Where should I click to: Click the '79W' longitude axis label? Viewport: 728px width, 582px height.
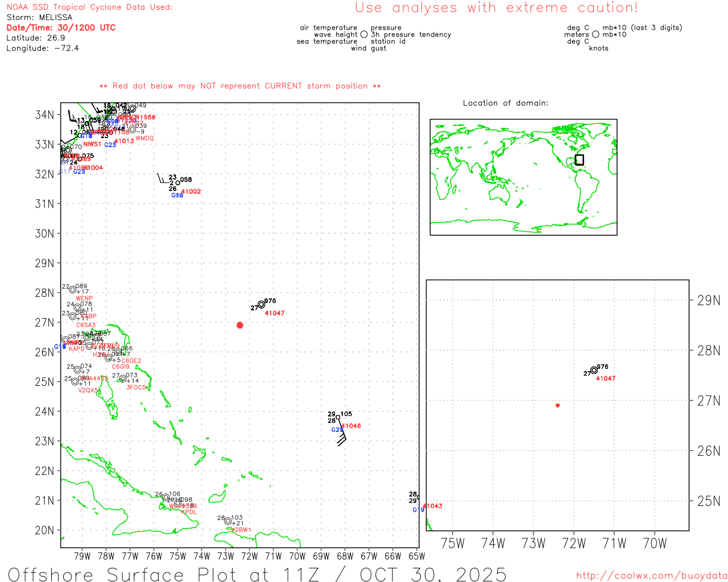click(82, 556)
